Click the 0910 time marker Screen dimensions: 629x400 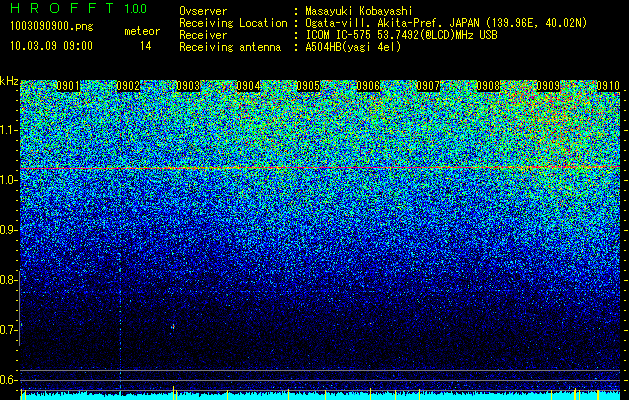click(608, 86)
